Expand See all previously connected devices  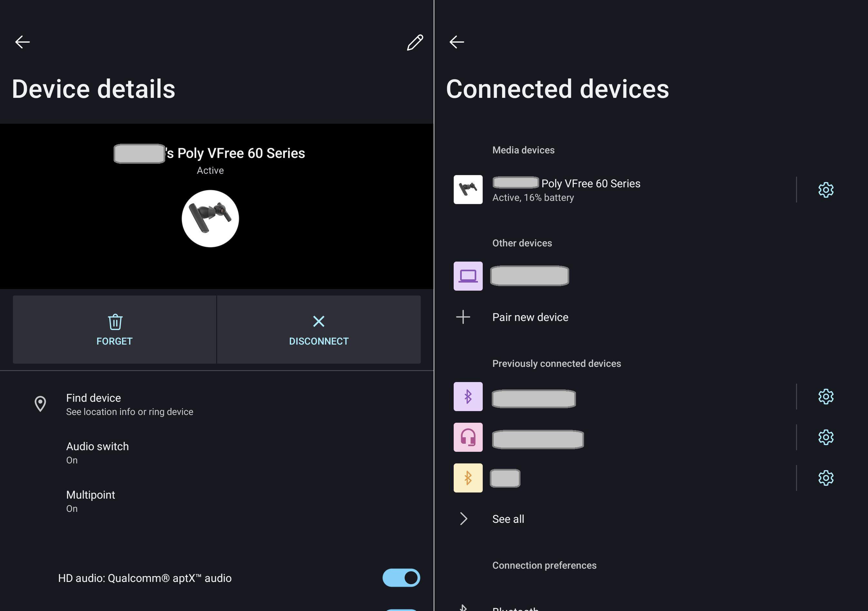[508, 519]
